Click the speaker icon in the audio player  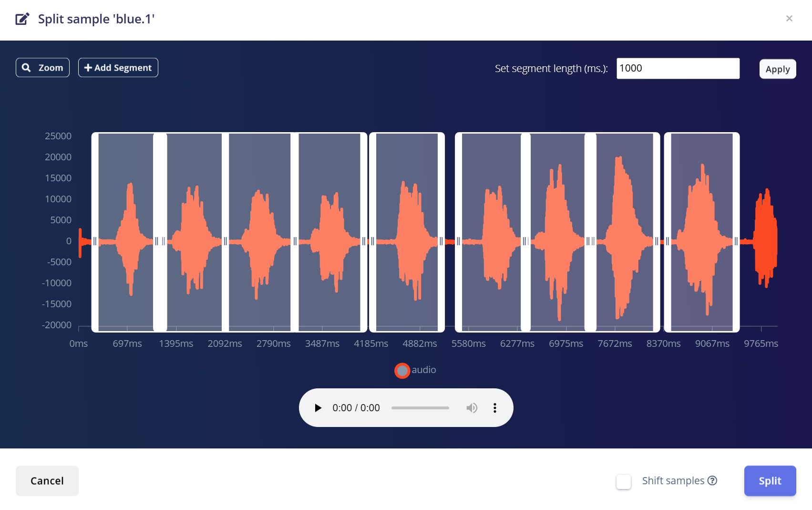click(x=472, y=407)
